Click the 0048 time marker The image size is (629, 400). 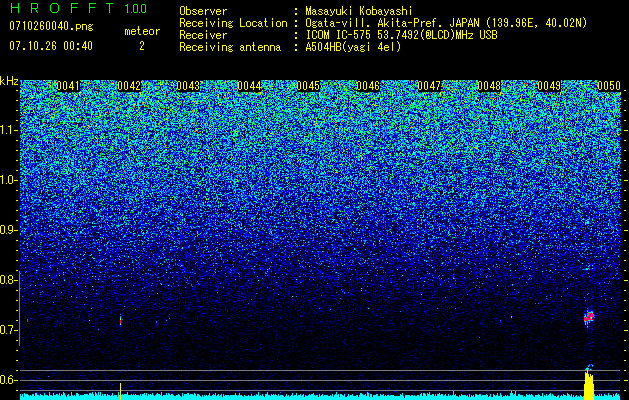[489, 86]
